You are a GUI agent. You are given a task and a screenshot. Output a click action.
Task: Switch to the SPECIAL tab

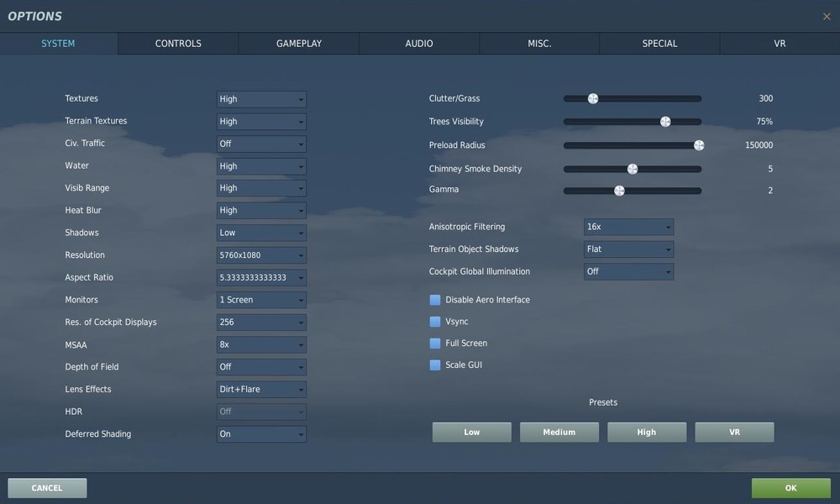[659, 44]
